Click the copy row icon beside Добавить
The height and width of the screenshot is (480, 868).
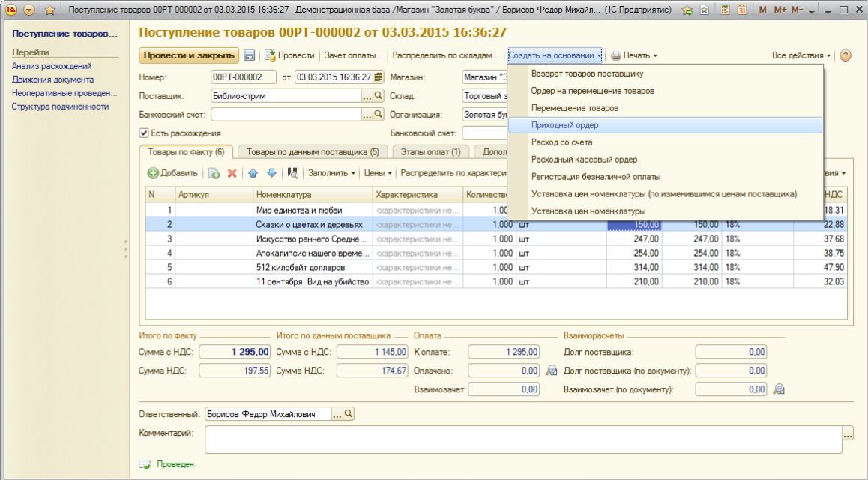214,173
